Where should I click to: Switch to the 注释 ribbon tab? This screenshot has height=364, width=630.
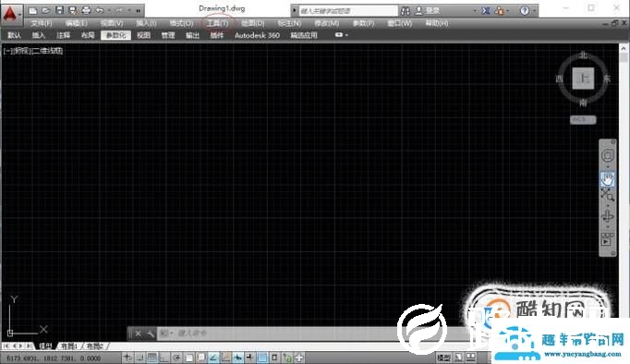pos(63,35)
